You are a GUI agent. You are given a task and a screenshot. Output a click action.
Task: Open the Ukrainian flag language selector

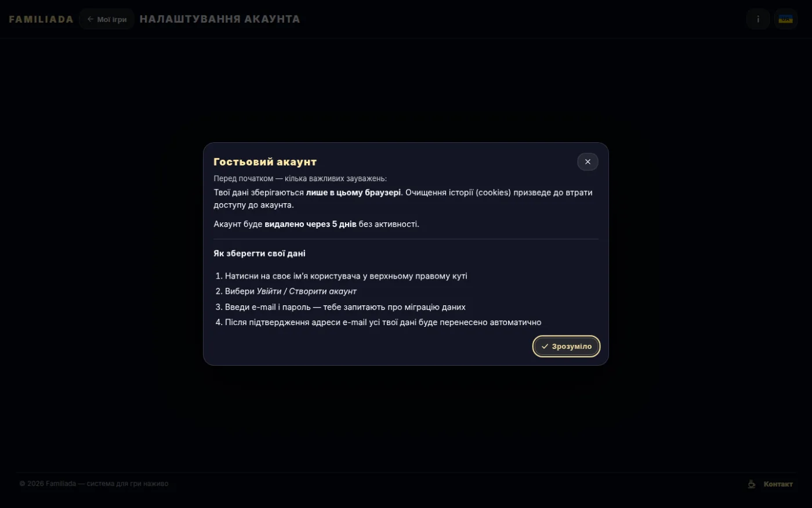786,19
